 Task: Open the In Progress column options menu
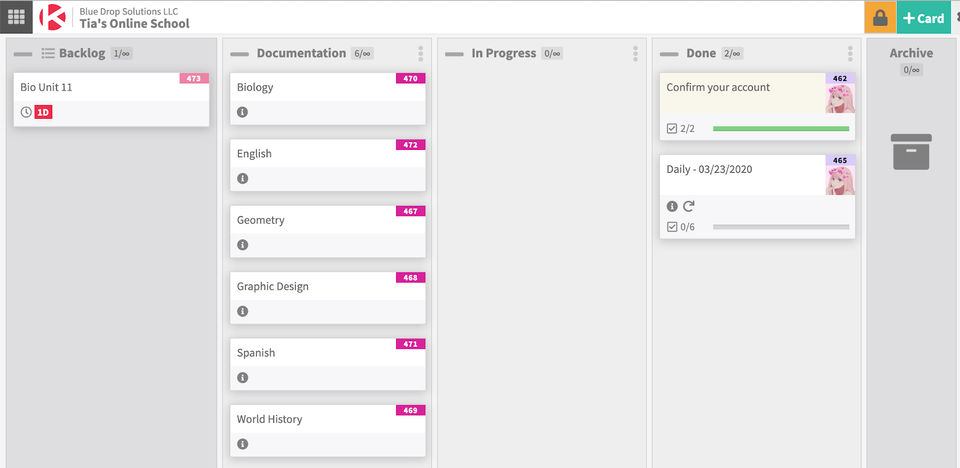point(636,54)
